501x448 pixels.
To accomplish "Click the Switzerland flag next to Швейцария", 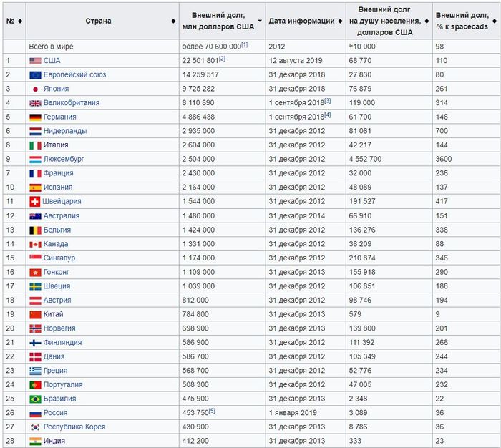I will 35,201.
